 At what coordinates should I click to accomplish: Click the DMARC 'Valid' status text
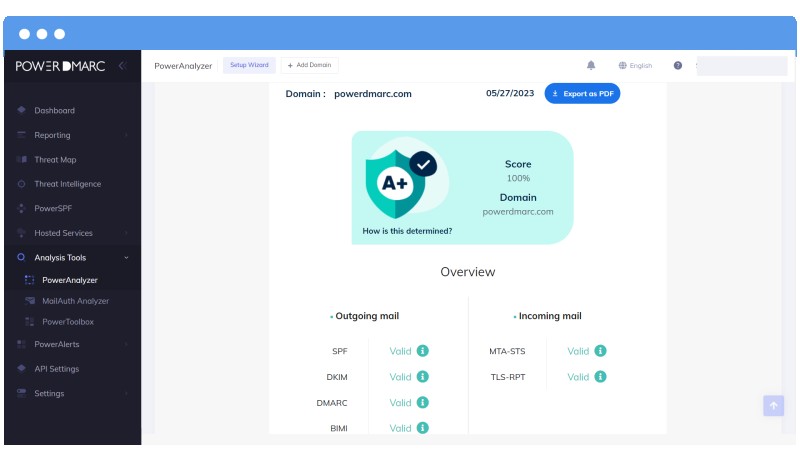pyautogui.click(x=400, y=403)
